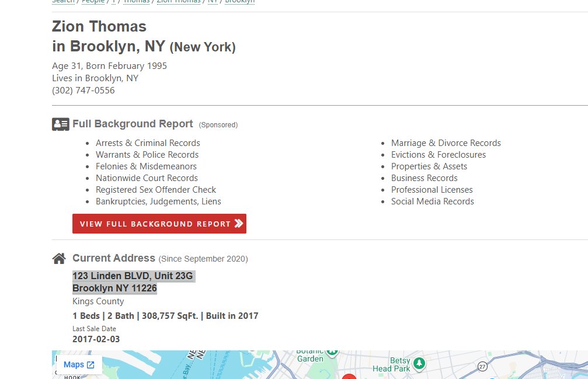Open the Maps external link button
The height and width of the screenshot is (379, 588).
79,365
